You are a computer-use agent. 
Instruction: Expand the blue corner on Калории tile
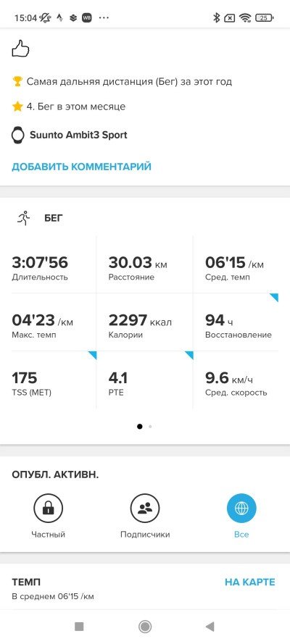pyautogui.click(x=188, y=355)
